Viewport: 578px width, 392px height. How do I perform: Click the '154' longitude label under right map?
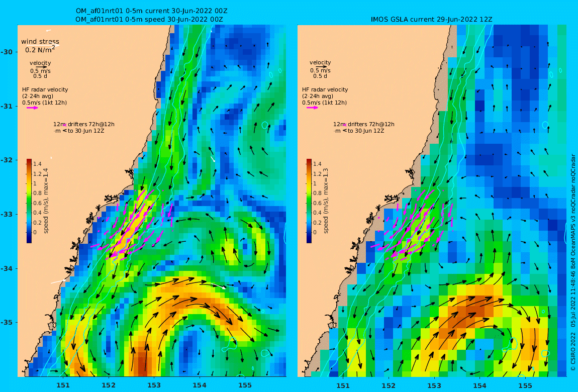(479, 385)
